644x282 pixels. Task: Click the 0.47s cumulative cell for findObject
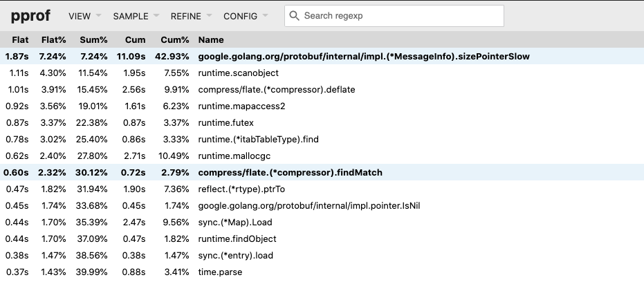click(134, 239)
